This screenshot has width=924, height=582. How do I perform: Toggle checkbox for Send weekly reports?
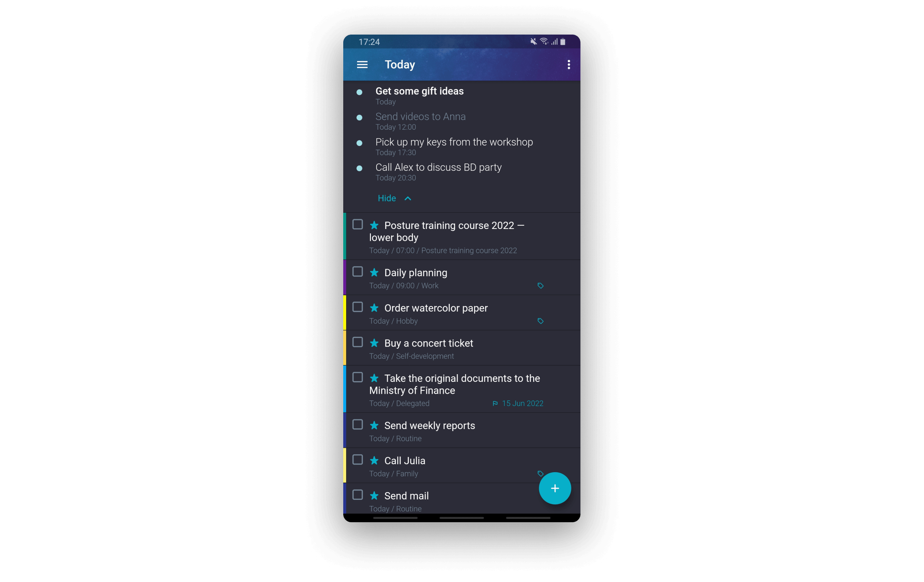358,425
